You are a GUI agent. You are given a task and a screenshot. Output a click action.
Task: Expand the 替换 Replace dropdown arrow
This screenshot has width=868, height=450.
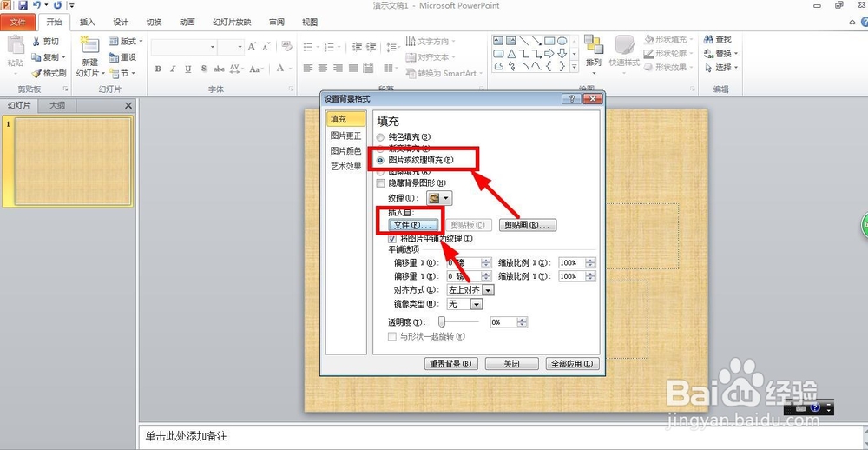click(736, 54)
